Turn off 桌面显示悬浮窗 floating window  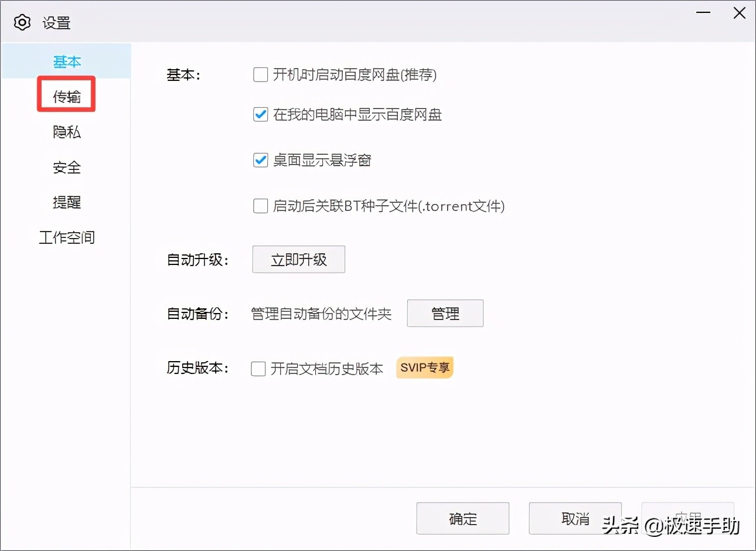[x=260, y=159]
